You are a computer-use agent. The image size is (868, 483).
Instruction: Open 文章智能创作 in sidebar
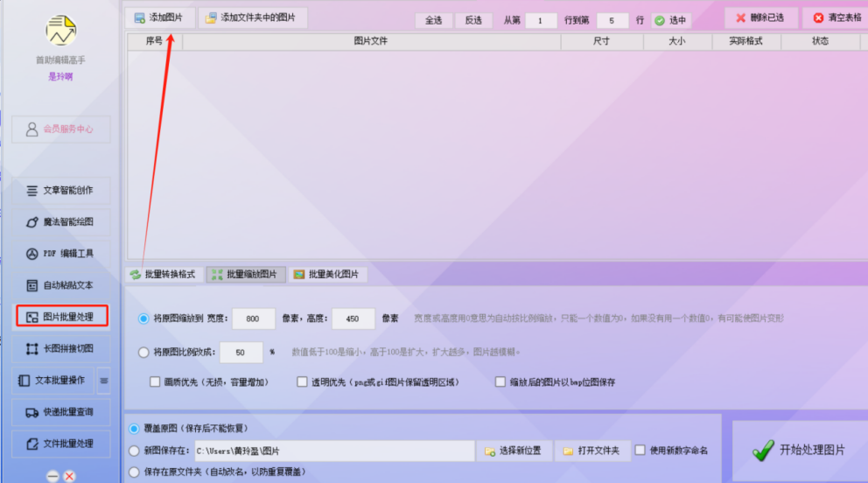tap(61, 191)
